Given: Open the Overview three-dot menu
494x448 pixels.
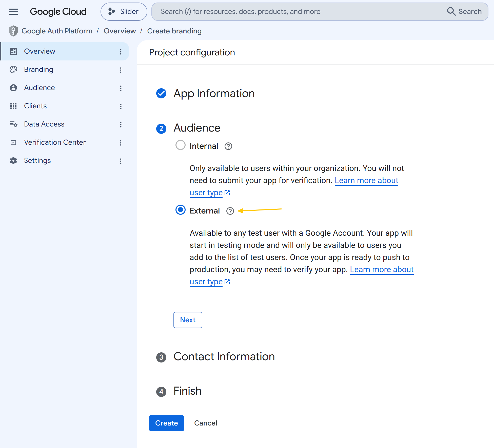Looking at the screenshot, I should 121,52.
